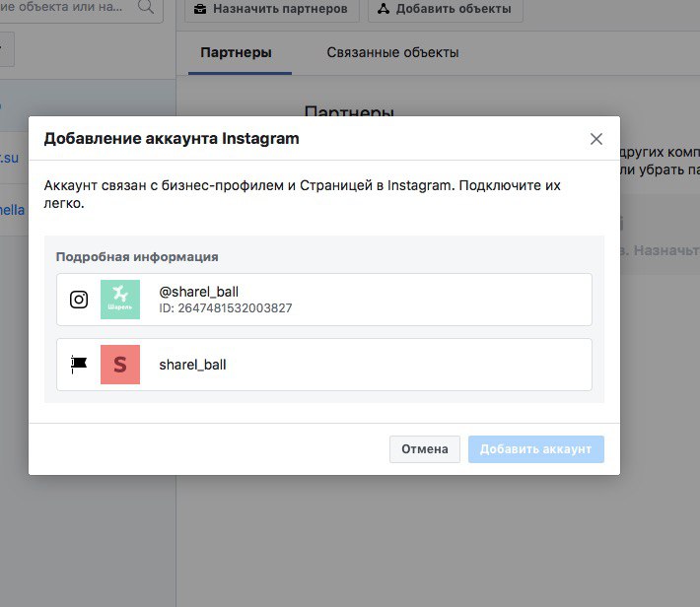The width and height of the screenshot is (700, 607).
Task: Click the Назначить партнеров button
Action: coord(272,9)
